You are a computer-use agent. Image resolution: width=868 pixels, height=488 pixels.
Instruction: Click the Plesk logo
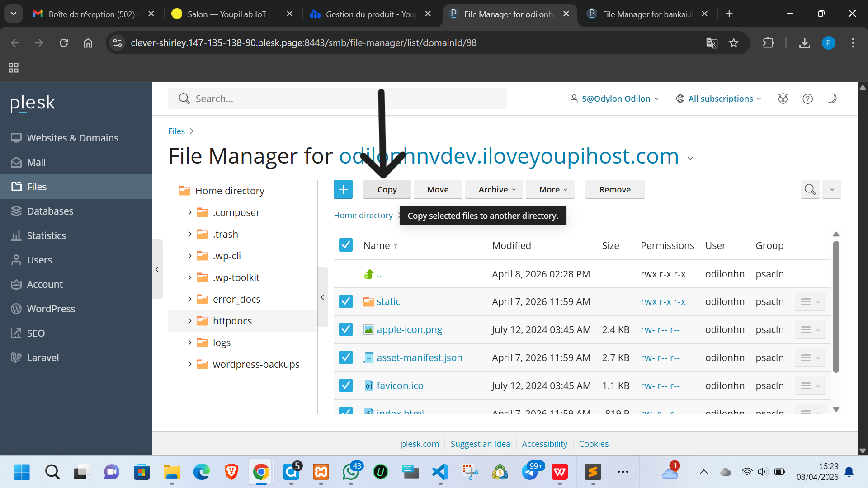(33, 103)
